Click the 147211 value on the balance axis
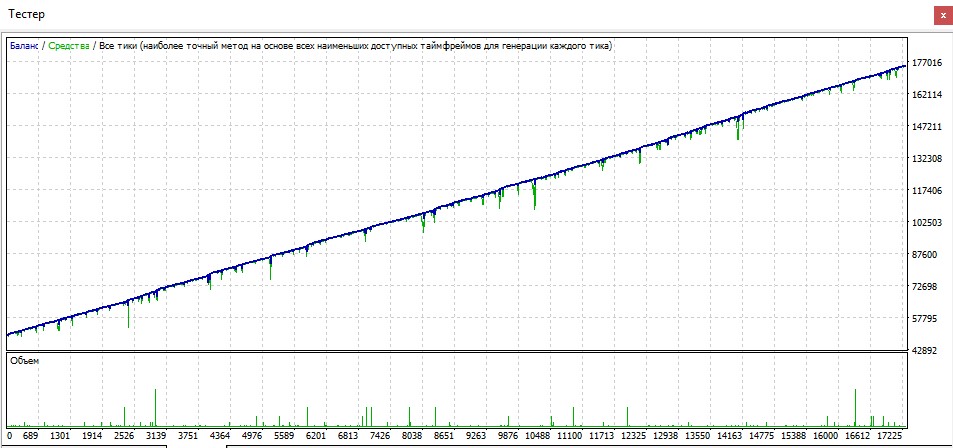 925,126
